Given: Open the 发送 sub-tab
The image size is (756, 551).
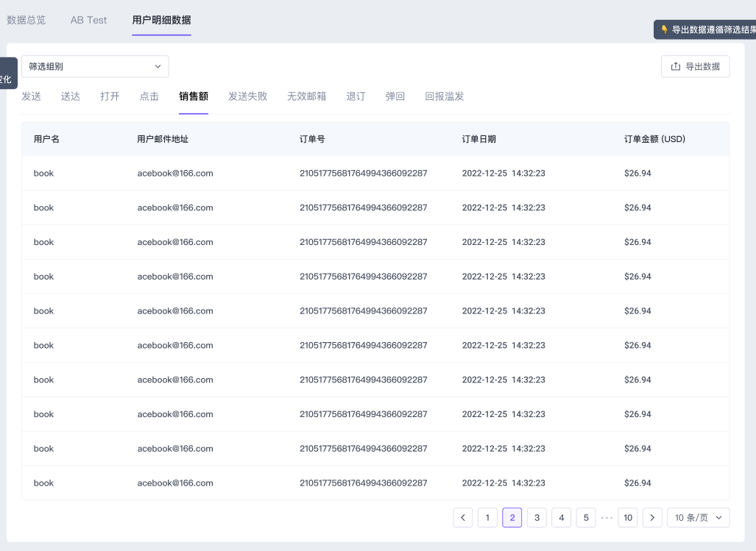Looking at the screenshot, I should [x=31, y=96].
